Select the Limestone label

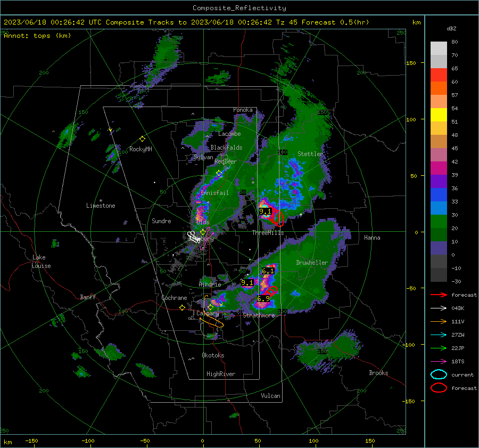pos(101,206)
